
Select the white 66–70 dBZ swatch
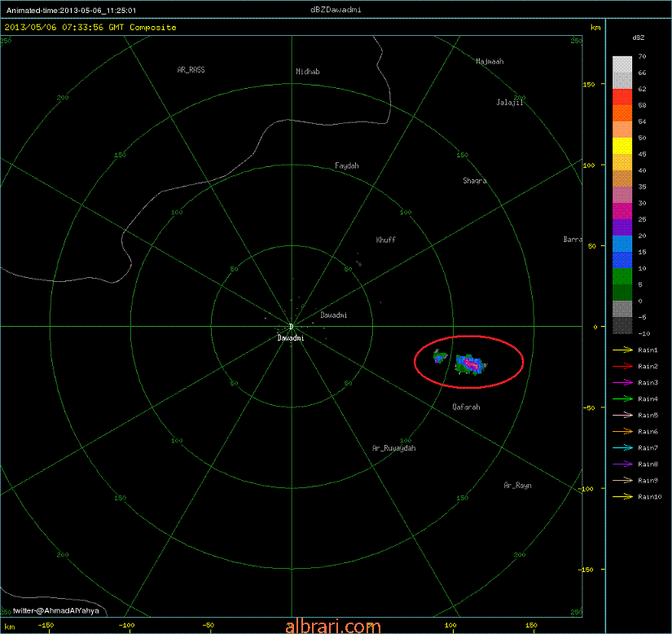[x=622, y=64]
